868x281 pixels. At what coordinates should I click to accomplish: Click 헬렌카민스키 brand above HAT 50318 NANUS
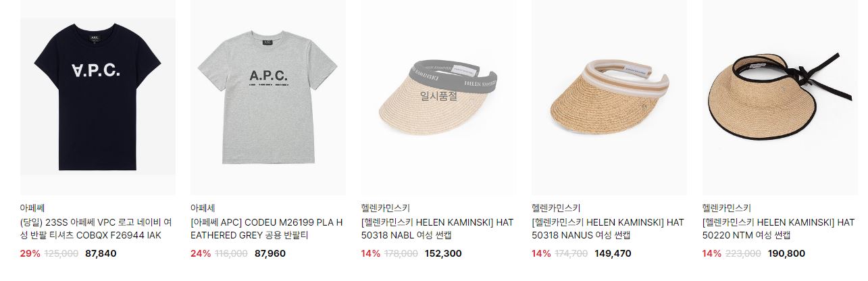coord(557,208)
